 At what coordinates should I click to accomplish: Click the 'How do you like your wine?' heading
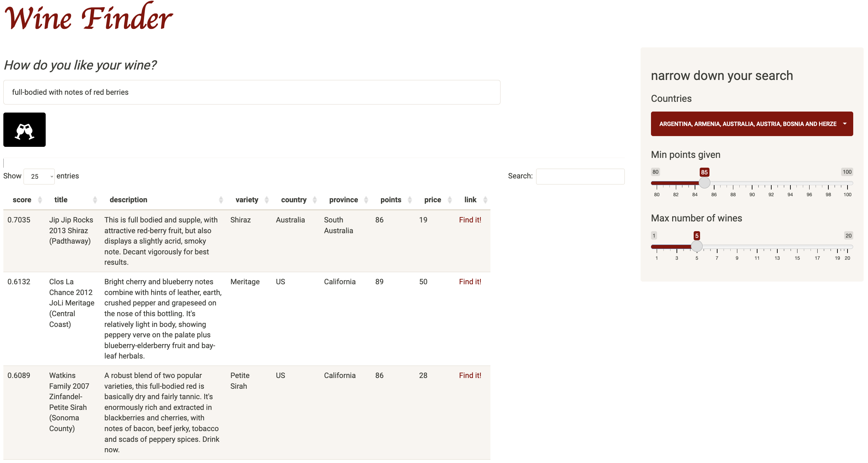[80, 65]
